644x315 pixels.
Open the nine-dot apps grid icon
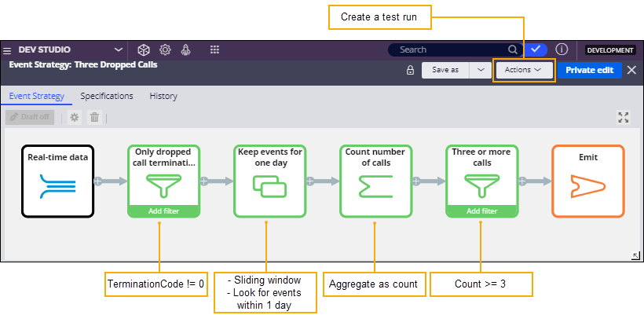pyautogui.click(x=214, y=49)
